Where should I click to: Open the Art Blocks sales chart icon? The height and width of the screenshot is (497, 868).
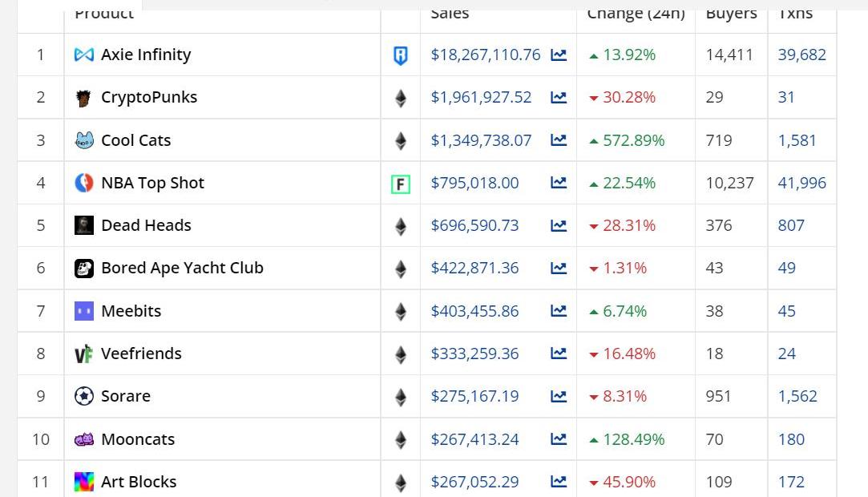(559, 482)
